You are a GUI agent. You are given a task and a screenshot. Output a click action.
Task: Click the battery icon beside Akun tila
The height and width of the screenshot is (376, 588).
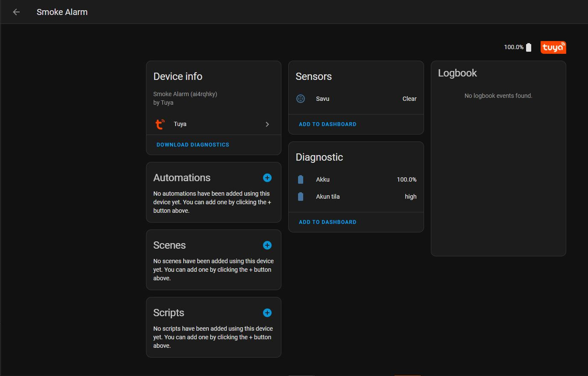click(x=301, y=197)
